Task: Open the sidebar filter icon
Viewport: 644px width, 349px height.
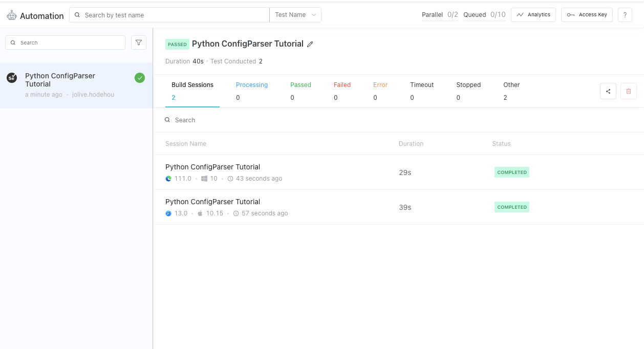Action: pyautogui.click(x=139, y=42)
